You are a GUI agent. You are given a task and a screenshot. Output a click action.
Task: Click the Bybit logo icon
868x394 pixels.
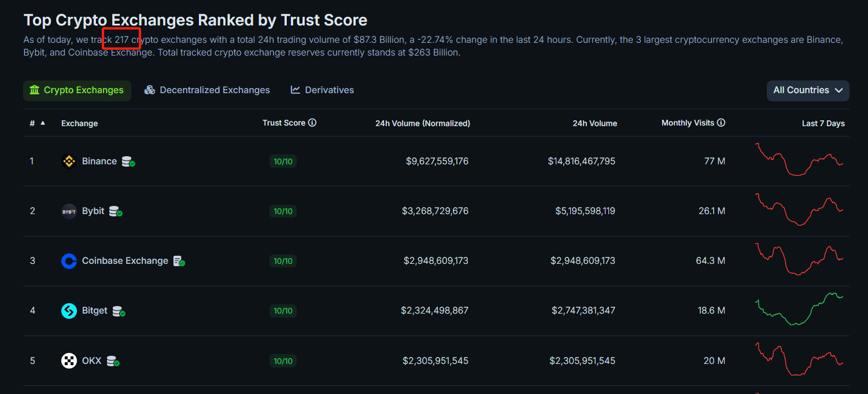69,211
